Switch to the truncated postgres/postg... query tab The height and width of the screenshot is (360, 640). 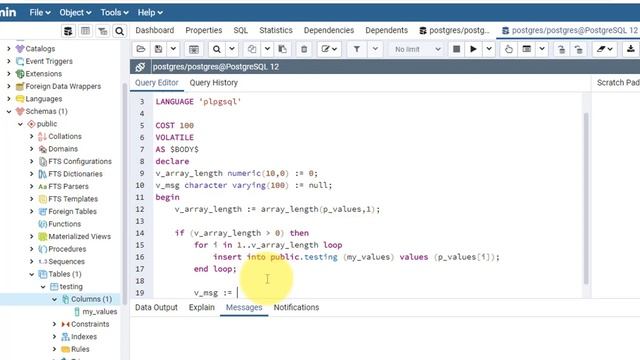[x=454, y=30]
